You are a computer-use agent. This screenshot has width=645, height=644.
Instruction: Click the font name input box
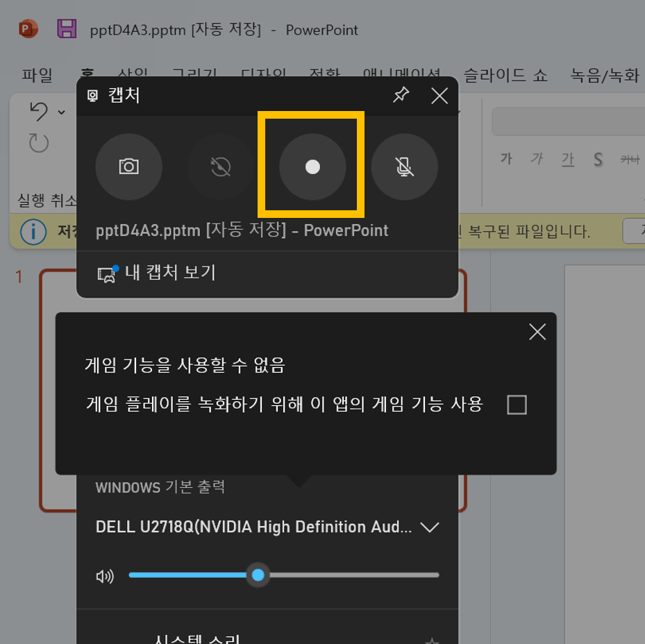[x=569, y=121]
